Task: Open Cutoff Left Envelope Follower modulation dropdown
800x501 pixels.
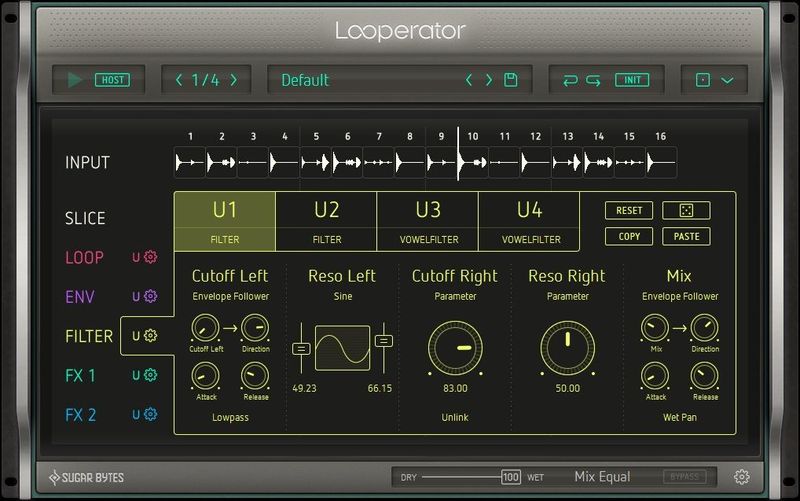Action: point(231,296)
